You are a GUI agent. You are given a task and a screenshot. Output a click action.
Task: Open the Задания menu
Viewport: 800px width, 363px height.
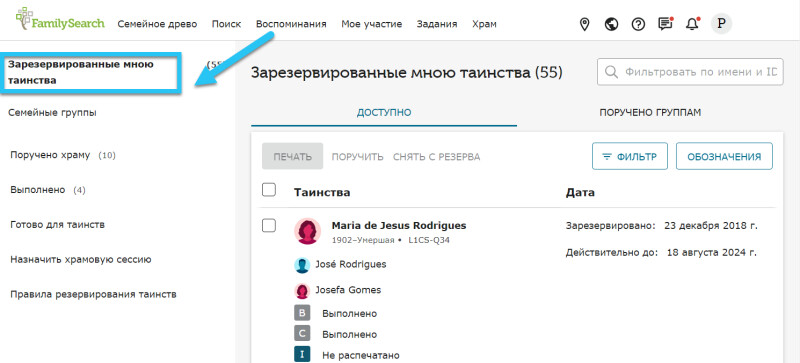[x=437, y=24]
